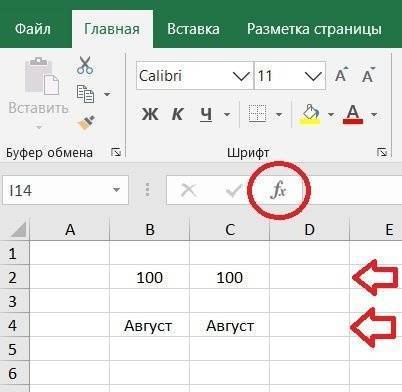Switch to the Главная tab
The image size is (402, 392).
pyautogui.click(x=112, y=29)
